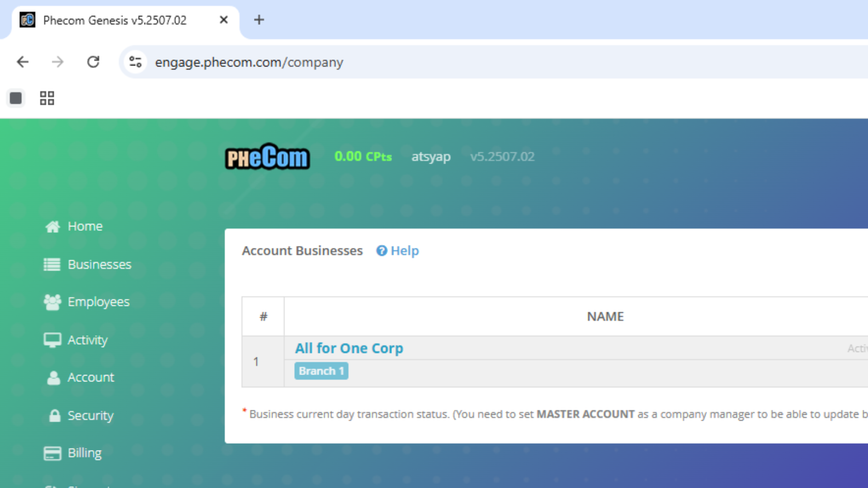Viewport: 868px width, 488px height.
Task: Click the Billing card icon
Action: (x=52, y=453)
